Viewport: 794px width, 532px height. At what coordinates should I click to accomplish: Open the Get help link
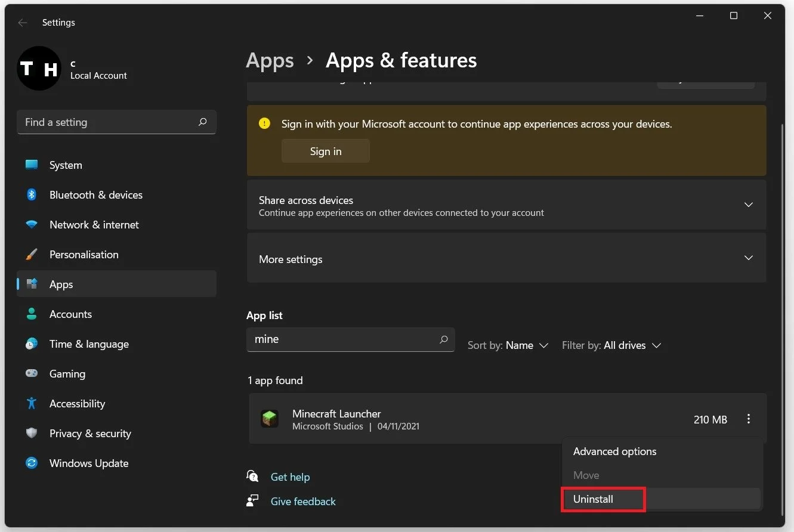tap(290, 477)
